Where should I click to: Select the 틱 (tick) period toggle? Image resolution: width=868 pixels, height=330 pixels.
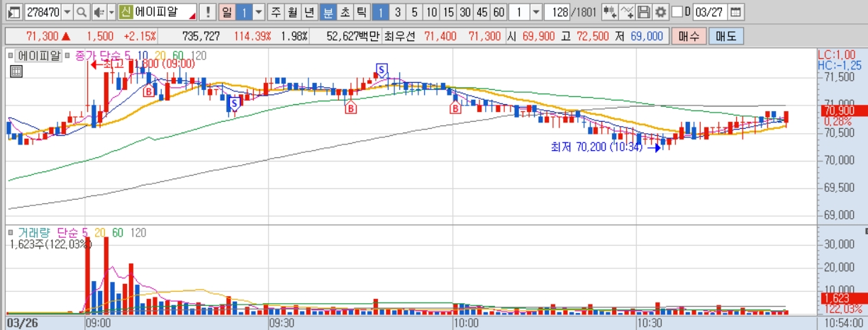pyautogui.click(x=361, y=12)
